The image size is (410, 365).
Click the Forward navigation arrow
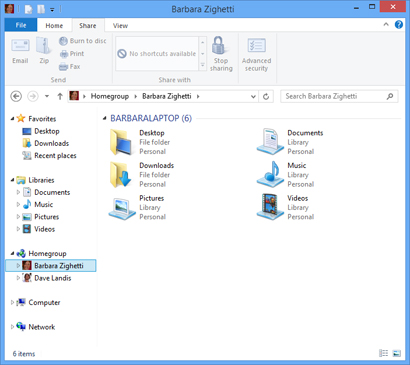click(32, 96)
